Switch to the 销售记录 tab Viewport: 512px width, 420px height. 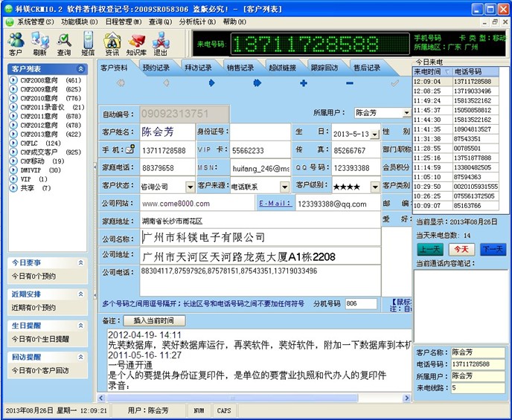pyautogui.click(x=240, y=68)
